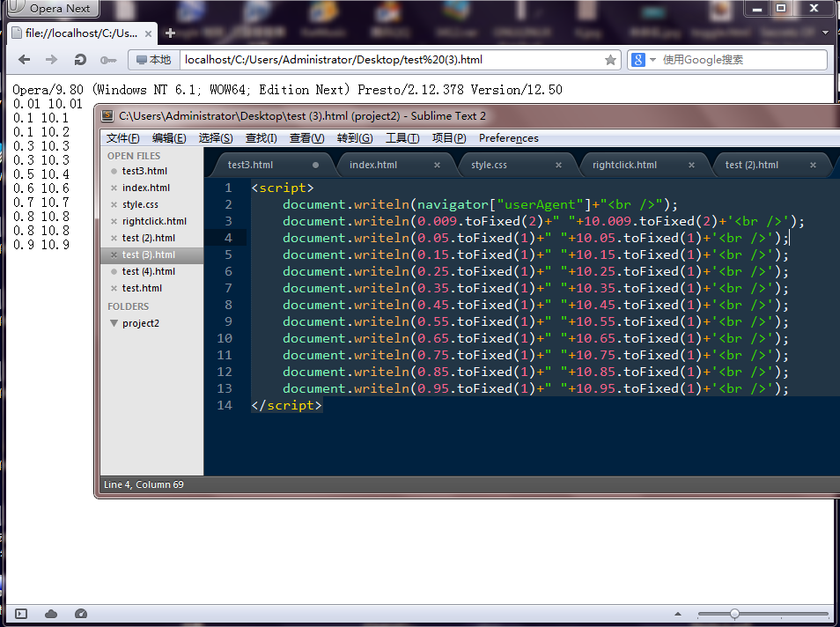Click the local badge button in address bar
This screenshot has height=627, width=840.
[154, 60]
